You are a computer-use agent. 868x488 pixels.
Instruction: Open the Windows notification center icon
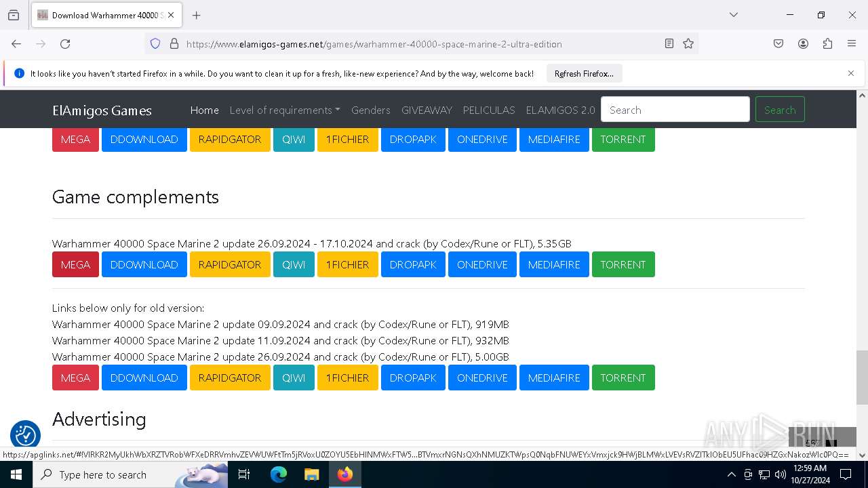[846, 474]
